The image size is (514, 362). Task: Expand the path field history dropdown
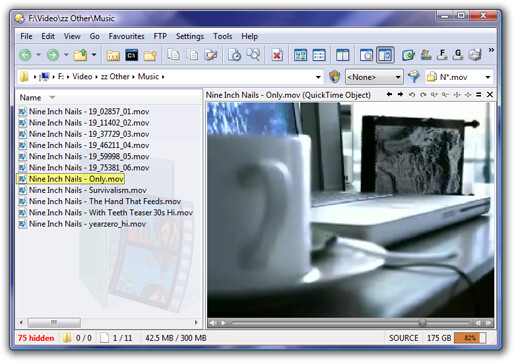[x=318, y=77]
